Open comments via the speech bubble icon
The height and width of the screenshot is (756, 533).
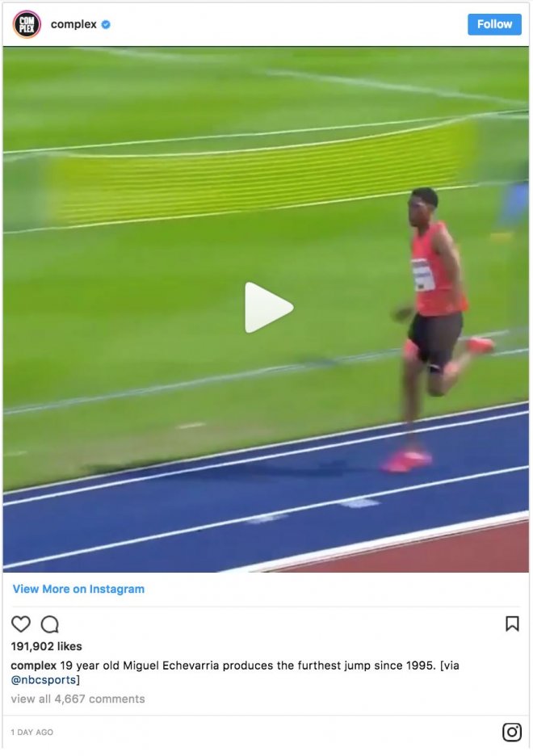tap(49, 624)
